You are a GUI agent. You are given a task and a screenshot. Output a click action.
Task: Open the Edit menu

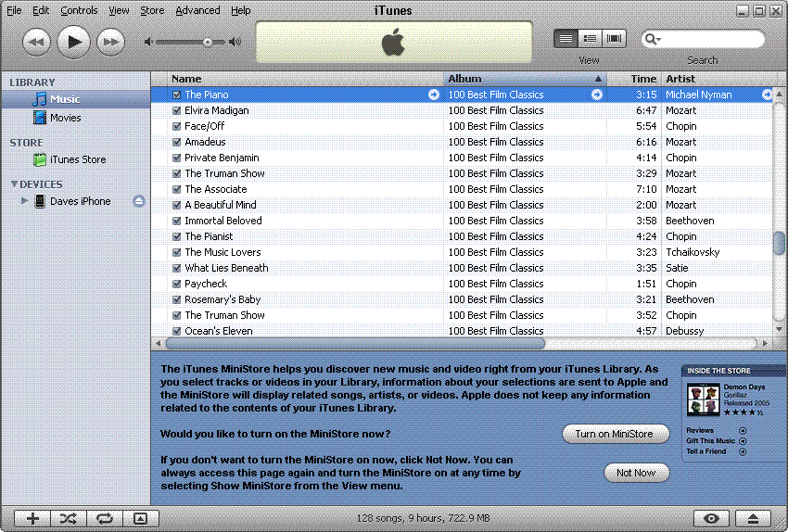pos(41,10)
